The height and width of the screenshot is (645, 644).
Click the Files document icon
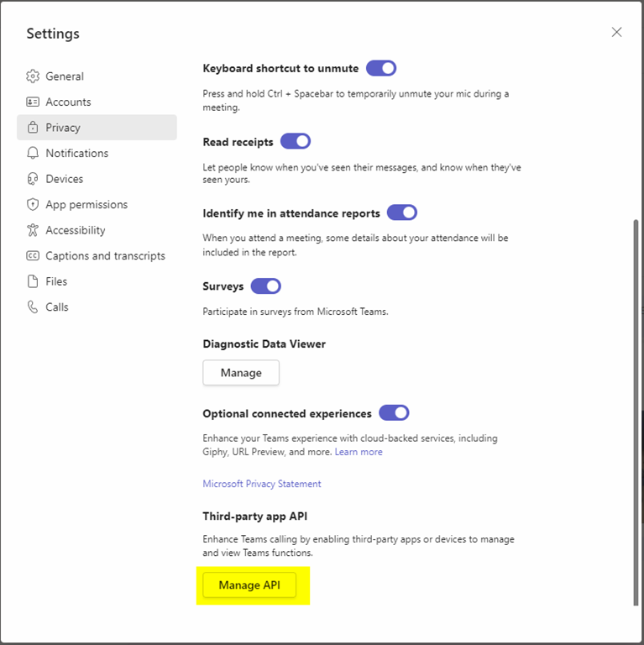pyautogui.click(x=33, y=281)
